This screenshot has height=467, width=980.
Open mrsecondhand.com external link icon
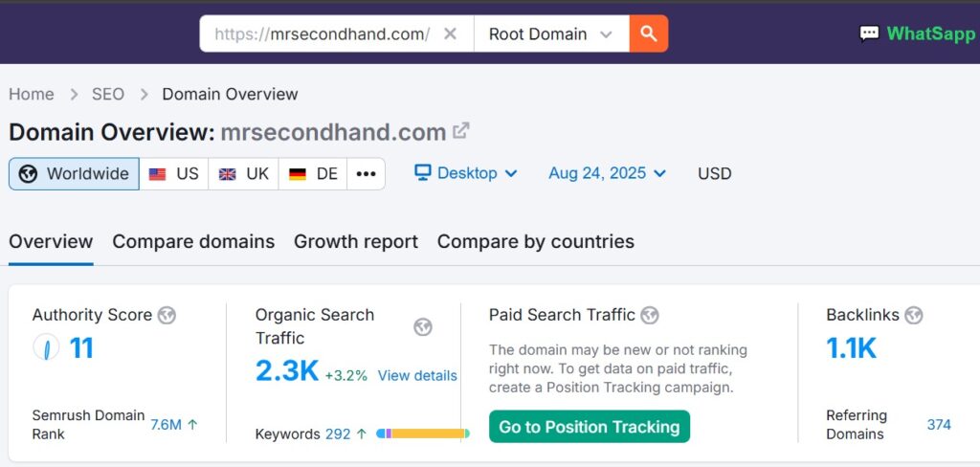point(461,131)
